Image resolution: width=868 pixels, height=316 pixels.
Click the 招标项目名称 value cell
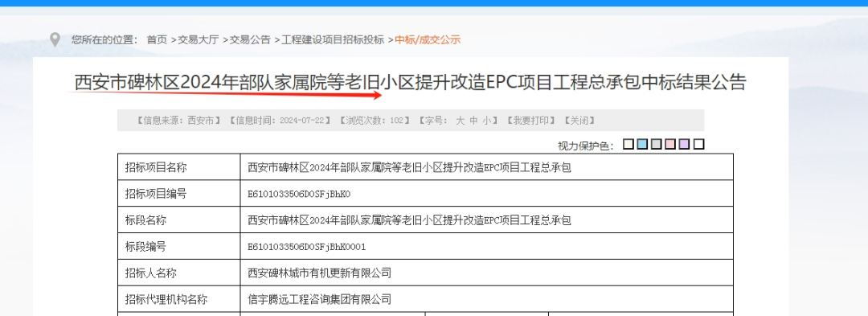coord(486,167)
